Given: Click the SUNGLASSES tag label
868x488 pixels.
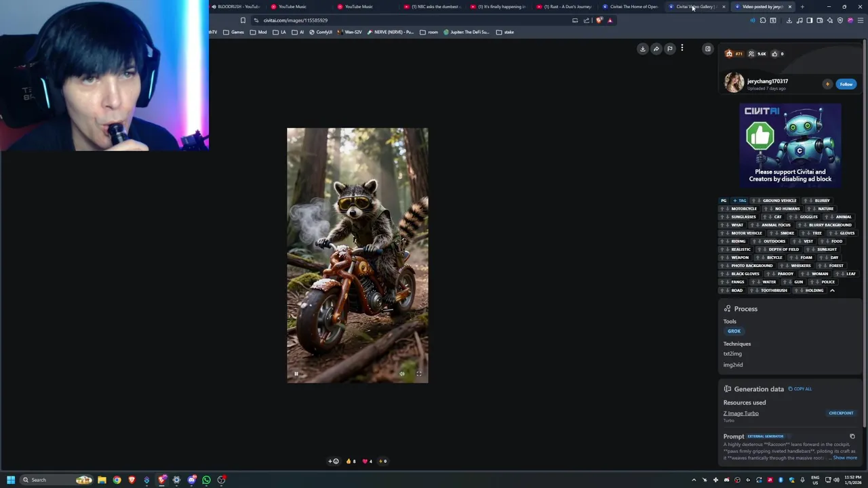Looking at the screenshot, I should pos(743,217).
